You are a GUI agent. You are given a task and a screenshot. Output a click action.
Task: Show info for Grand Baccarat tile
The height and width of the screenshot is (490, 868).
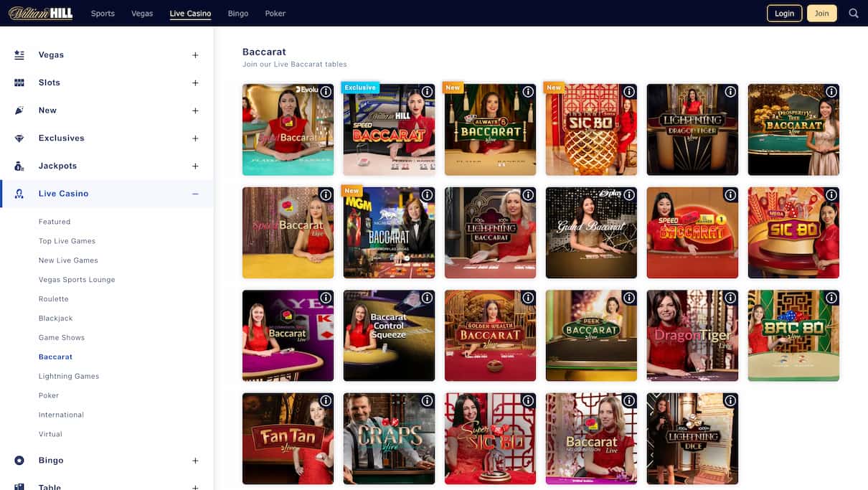click(629, 195)
